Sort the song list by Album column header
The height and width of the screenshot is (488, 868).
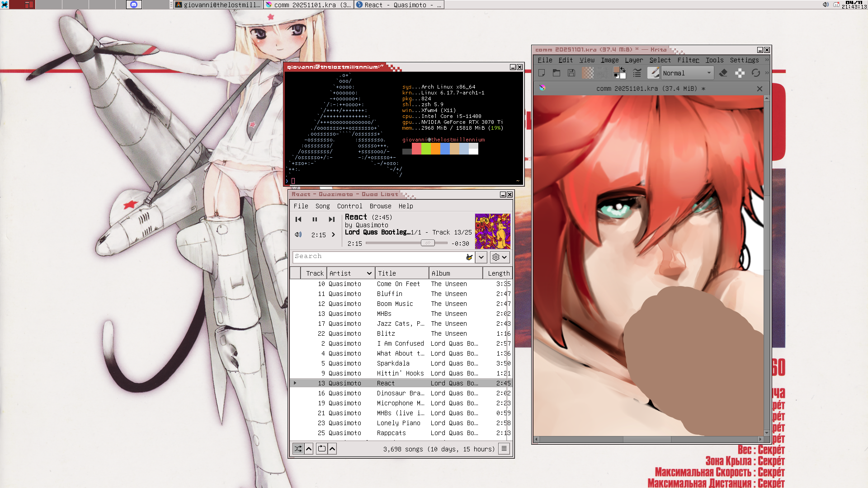pos(455,273)
